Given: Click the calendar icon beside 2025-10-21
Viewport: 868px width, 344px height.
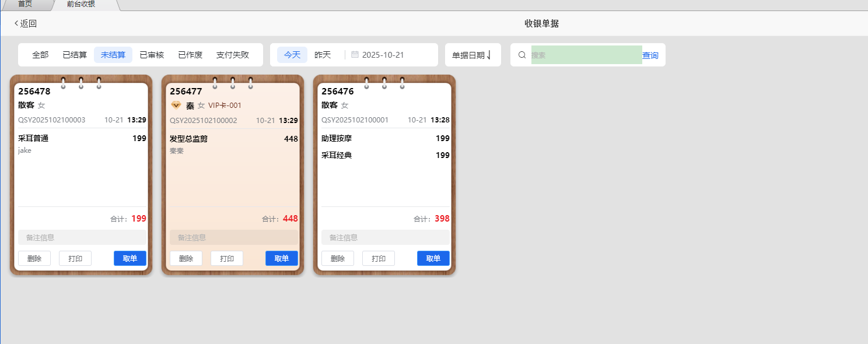Looking at the screenshot, I should 355,55.
